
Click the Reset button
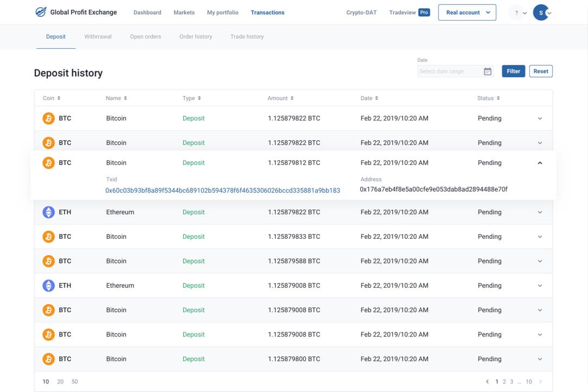coord(541,71)
